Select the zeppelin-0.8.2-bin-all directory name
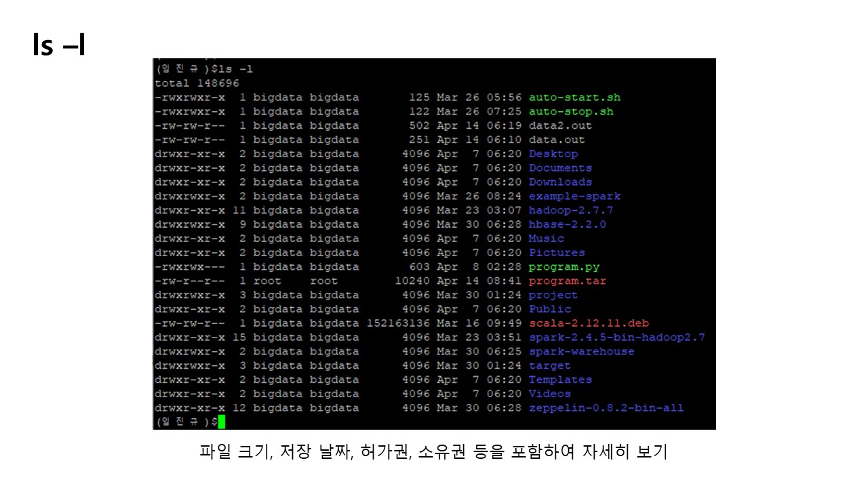 (606, 408)
